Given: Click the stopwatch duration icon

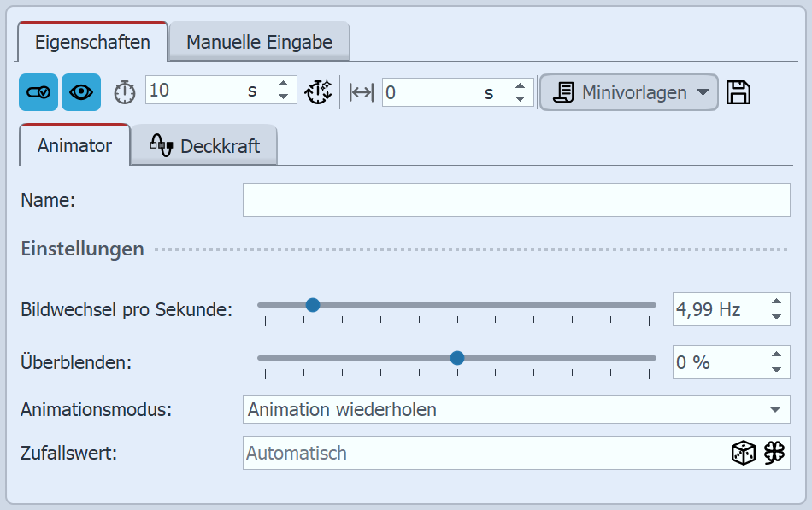Looking at the screenshot, I should click(x=124, y=91).
